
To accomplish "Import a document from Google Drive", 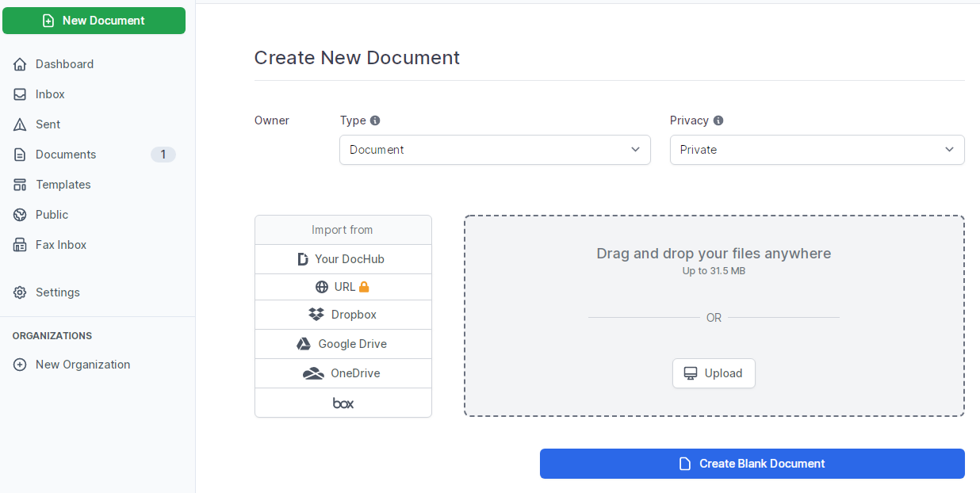I will (343, 344).
